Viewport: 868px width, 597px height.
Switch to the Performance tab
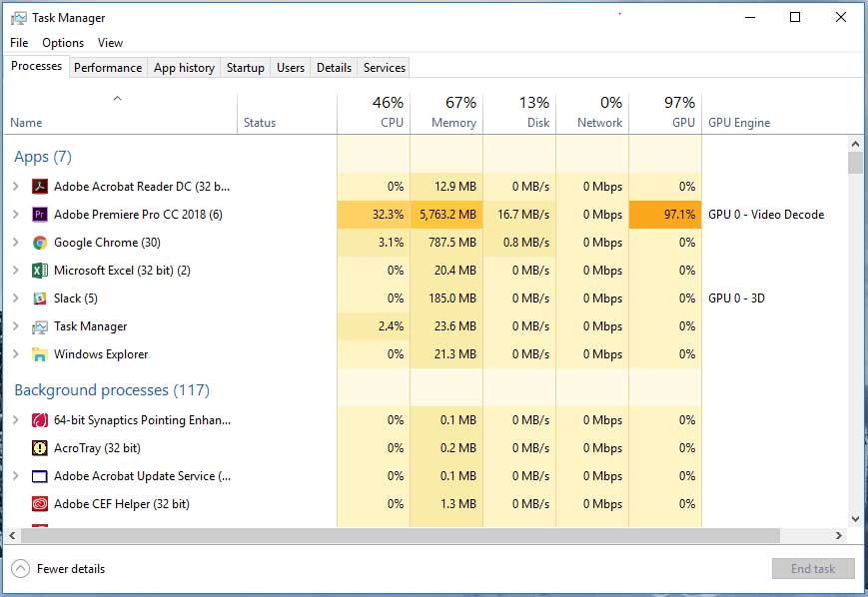pyautogui.click(x=108, y=68)
